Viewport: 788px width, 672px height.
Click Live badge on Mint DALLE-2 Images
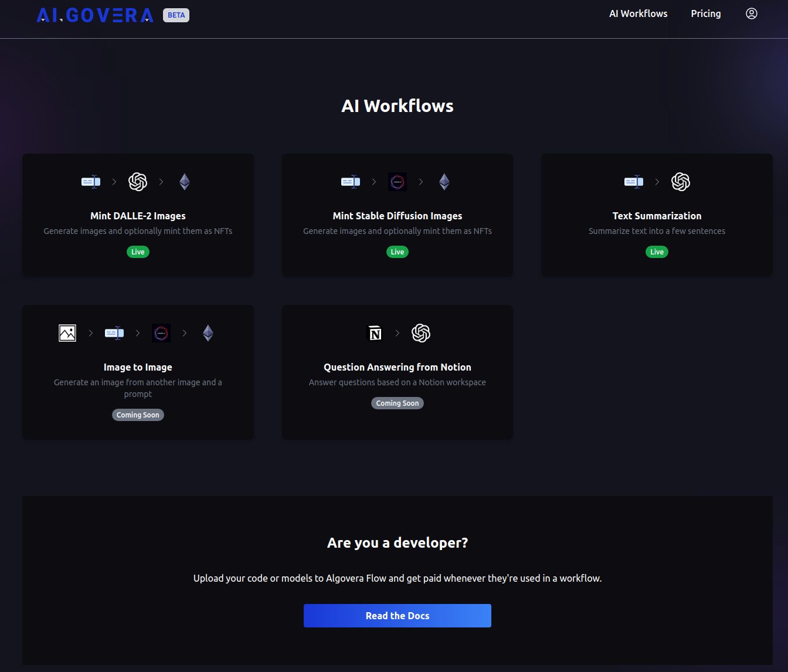click(138, 252)
